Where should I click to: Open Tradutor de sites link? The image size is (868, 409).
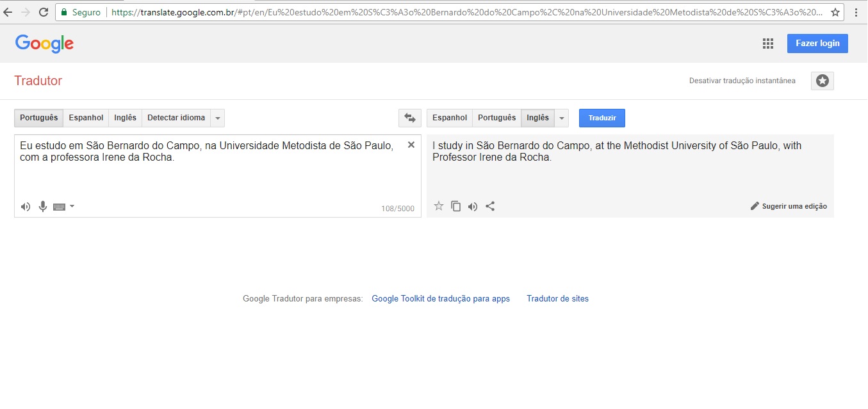click(557, 298)
